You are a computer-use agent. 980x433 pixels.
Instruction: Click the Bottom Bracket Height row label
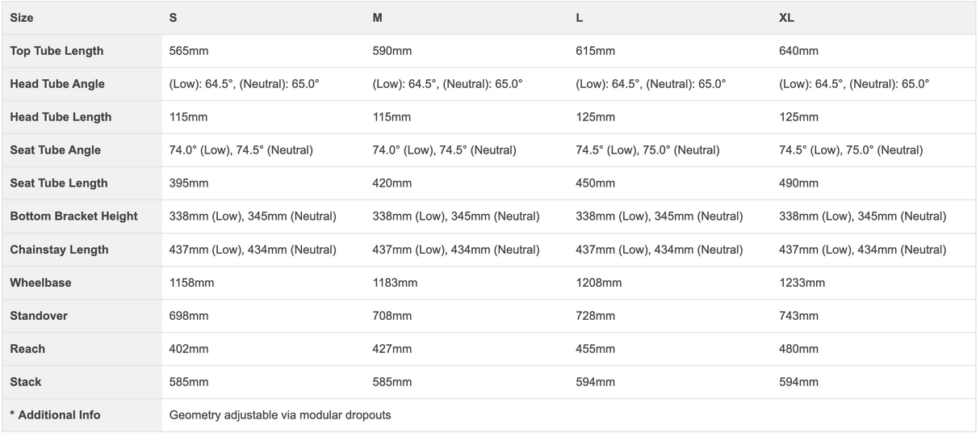point(73,216)
